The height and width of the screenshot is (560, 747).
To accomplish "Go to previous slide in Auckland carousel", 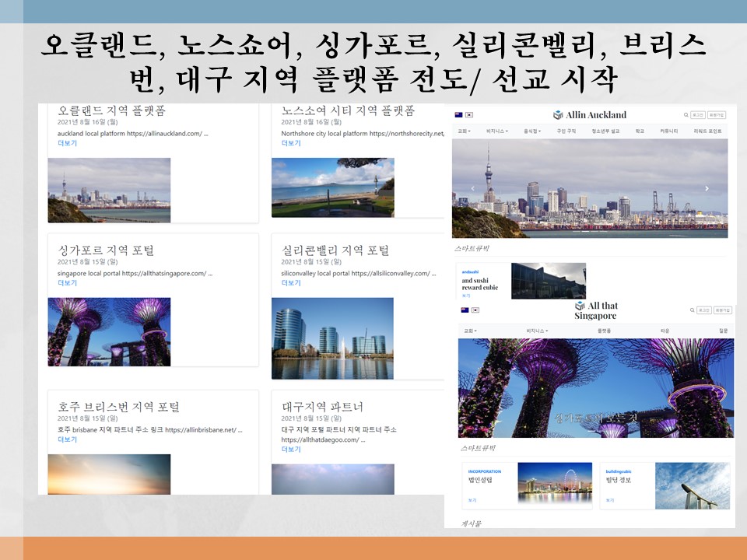I will (473, 188).
